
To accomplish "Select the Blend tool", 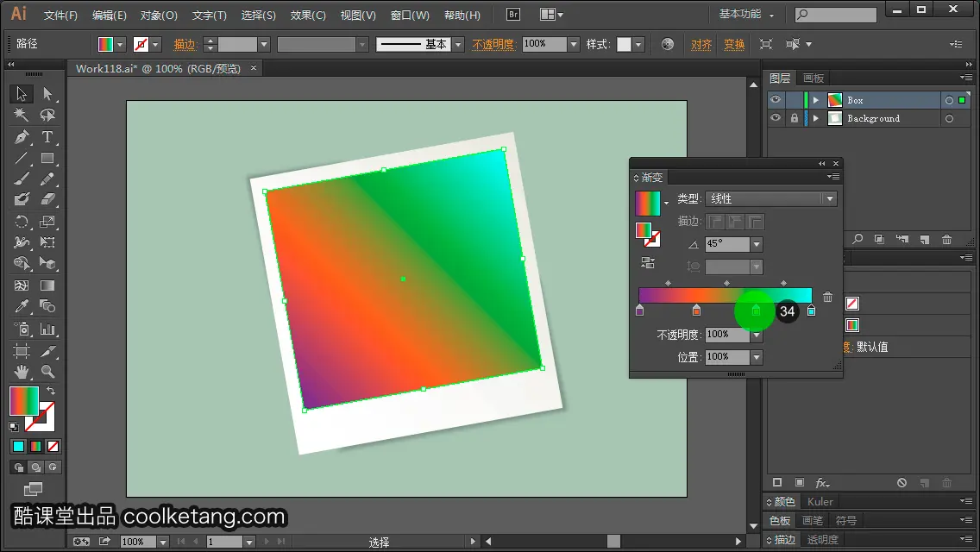I will pyautogui.click(x=47, y=306).
